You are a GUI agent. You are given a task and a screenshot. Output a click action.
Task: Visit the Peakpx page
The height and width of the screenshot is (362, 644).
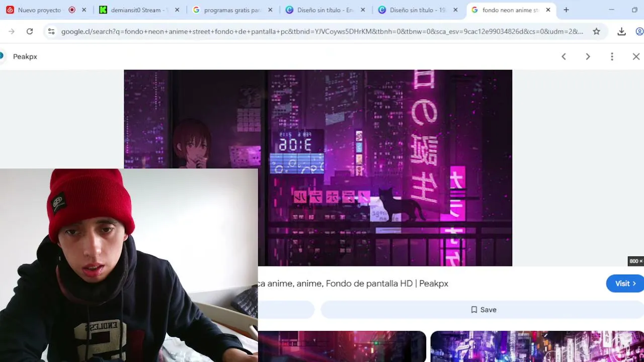625,284
